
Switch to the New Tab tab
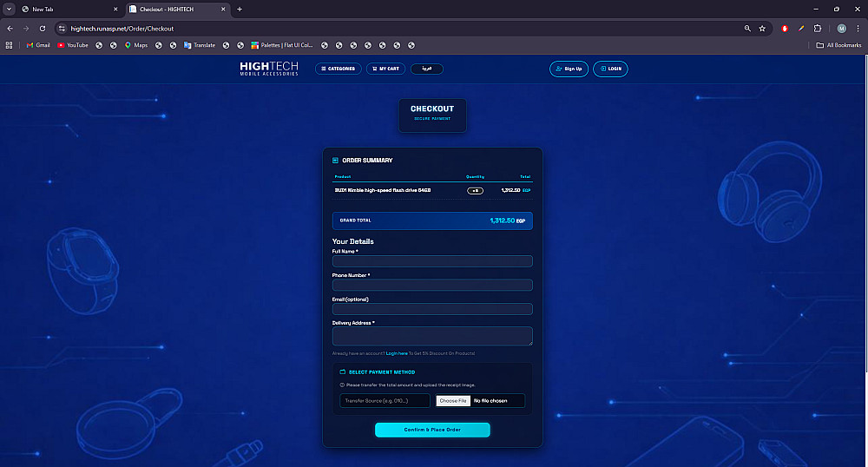67,10
